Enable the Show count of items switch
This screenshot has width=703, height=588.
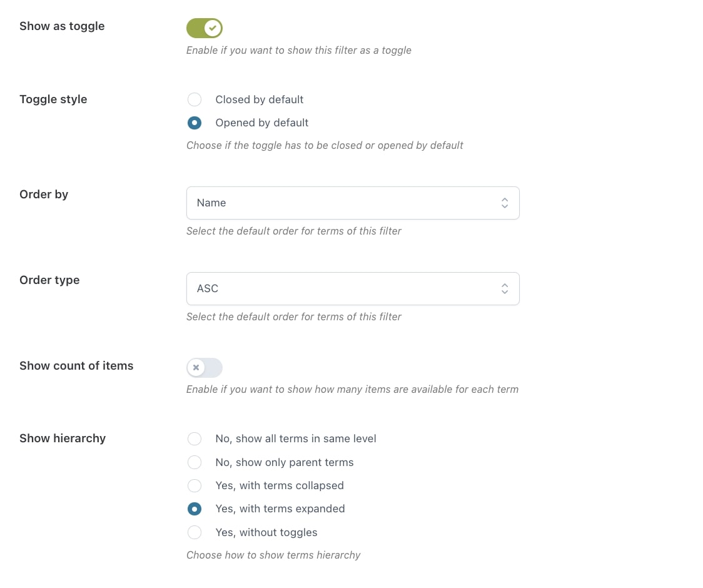coord(205,368)
